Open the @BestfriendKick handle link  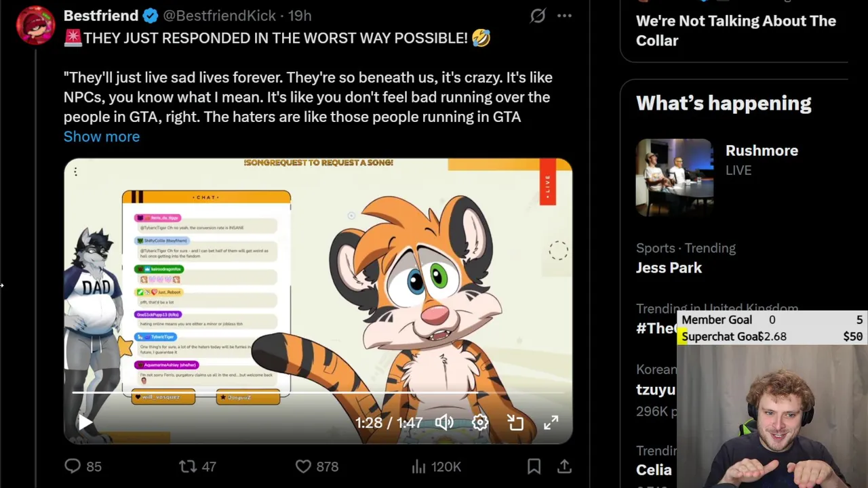tap(219, 16)
